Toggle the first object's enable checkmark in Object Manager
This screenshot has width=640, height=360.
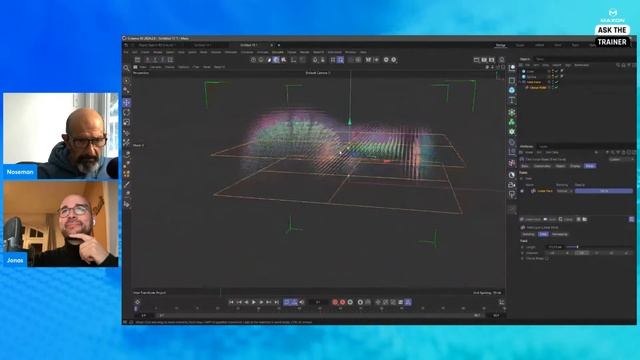(557, 71)
